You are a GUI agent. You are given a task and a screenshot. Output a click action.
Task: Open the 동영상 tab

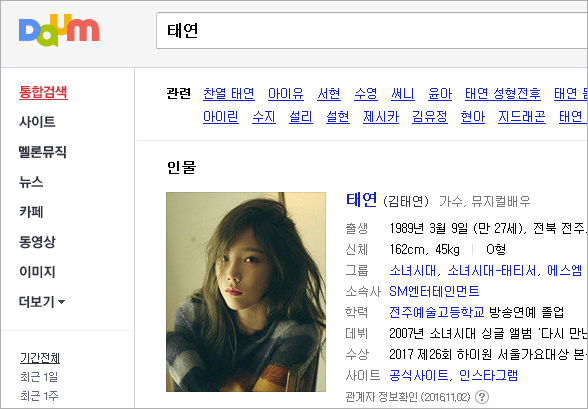click(x=37, y=241)
